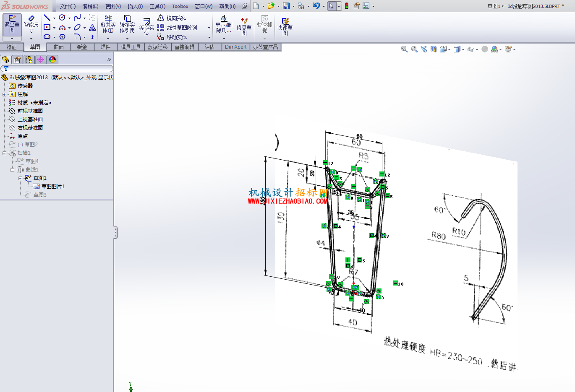
Task: Click the 退出草图 exit sketch icon
Action: (12, 24)
